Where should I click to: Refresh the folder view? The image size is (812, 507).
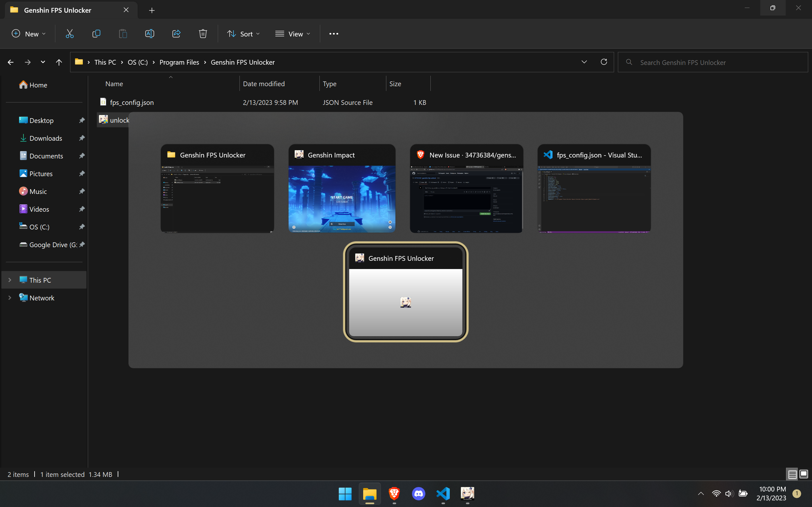604,62
